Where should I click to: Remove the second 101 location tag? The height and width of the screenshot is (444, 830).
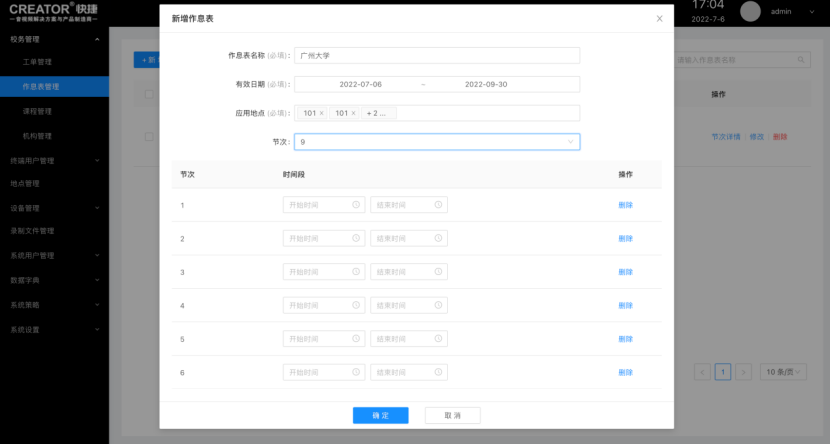click(353, 113)
